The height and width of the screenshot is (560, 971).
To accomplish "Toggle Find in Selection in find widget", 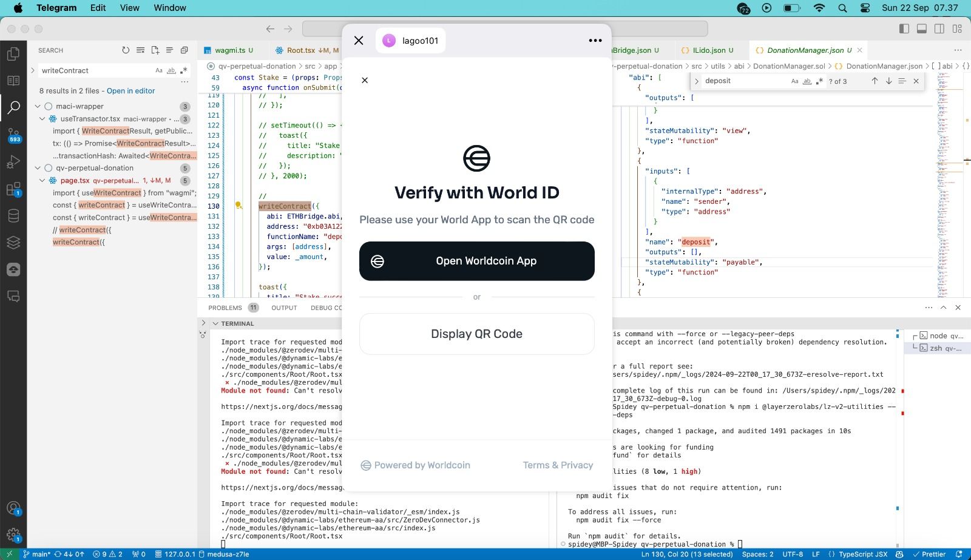I will point(902,81).
